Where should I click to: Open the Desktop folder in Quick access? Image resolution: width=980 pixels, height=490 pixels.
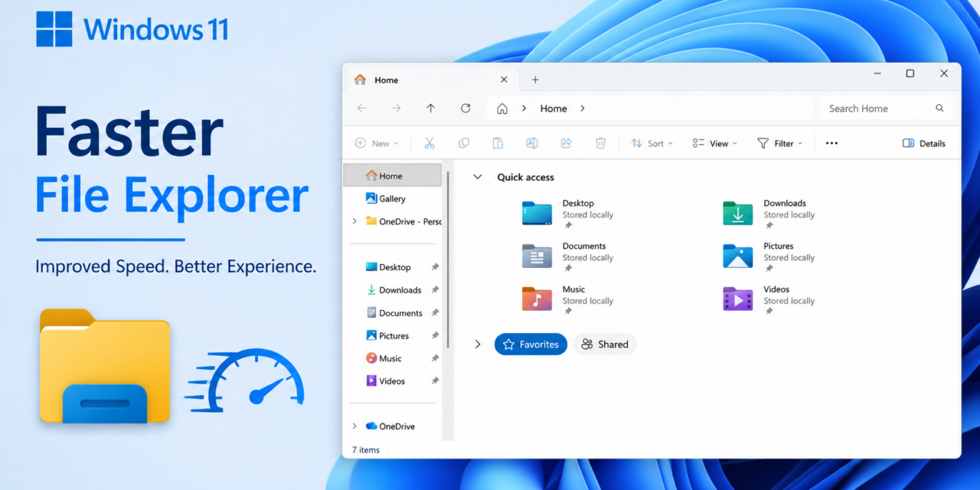[x=568, y=214]
